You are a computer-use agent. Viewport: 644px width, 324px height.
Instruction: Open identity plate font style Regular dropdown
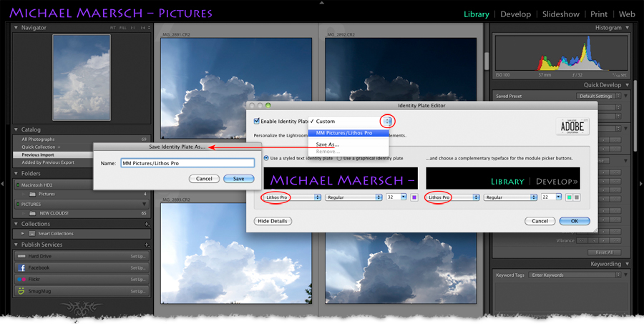click(353, 197)
